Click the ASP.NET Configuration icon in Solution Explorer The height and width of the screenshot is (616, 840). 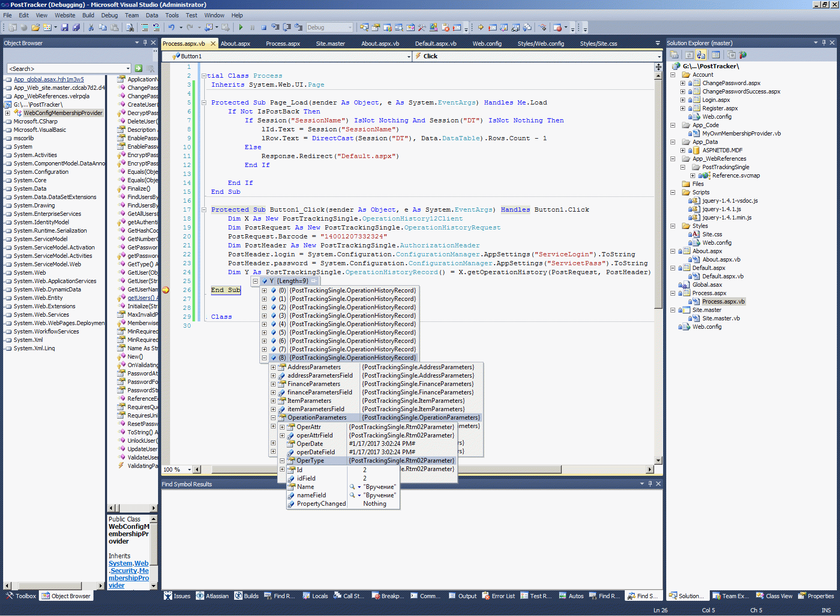(x=742, y=55)
